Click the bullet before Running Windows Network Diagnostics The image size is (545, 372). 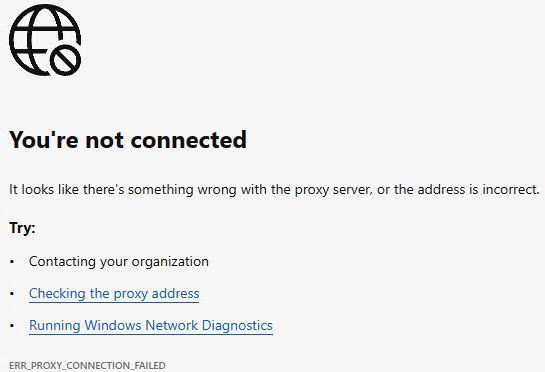click(x=12, y=326)
